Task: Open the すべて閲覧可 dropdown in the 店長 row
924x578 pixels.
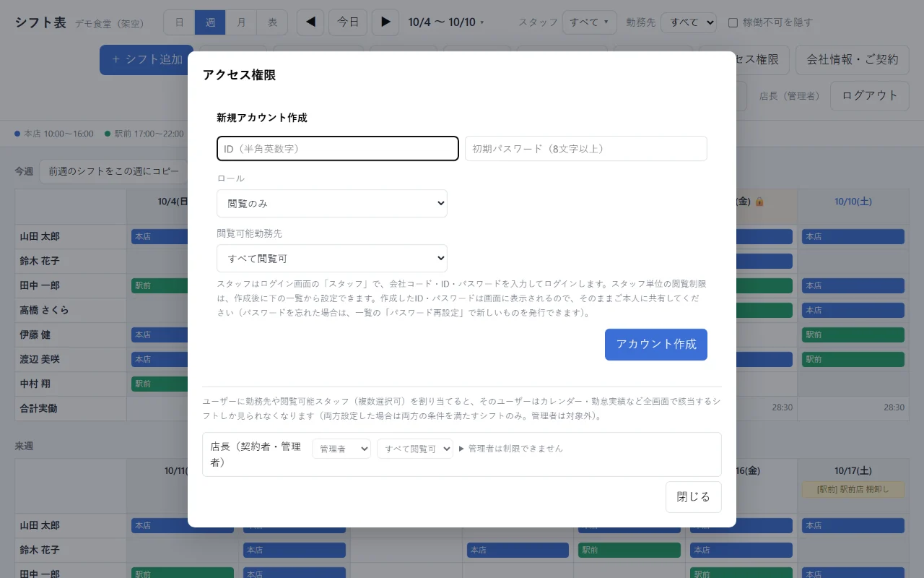Action: 415,449
